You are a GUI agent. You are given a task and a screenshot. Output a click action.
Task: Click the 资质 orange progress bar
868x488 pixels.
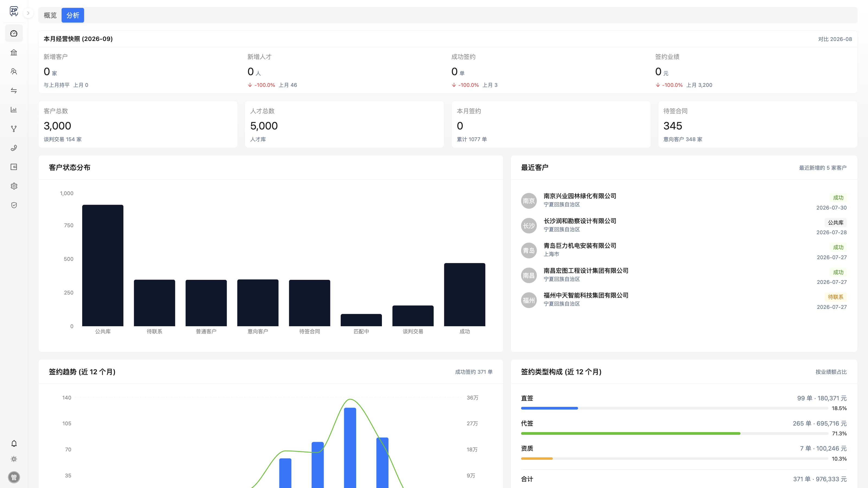pos(537,459)
